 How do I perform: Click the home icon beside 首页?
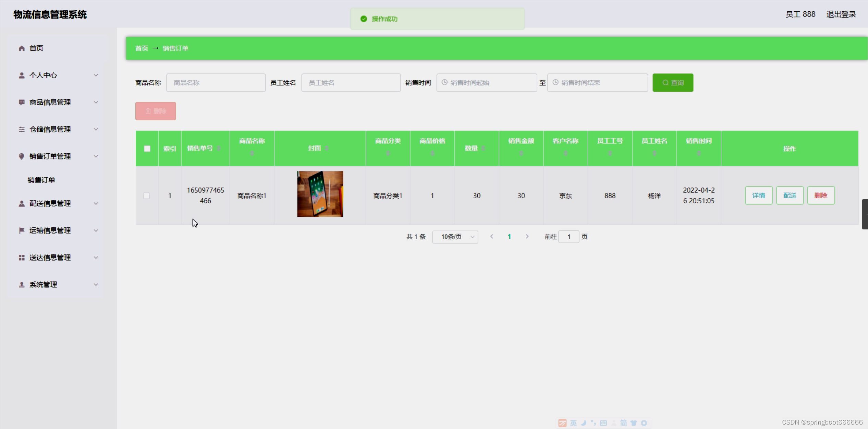22,48
